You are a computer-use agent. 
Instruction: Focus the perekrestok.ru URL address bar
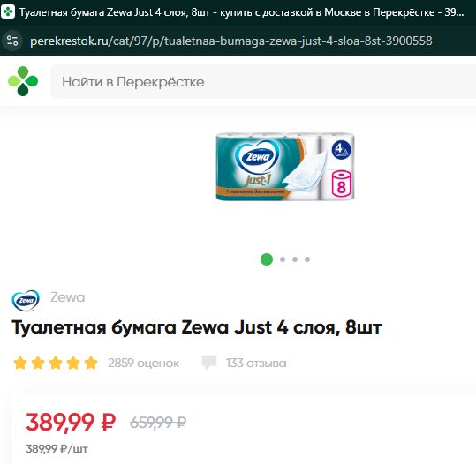pyautogui.click(x=231, y=41)
